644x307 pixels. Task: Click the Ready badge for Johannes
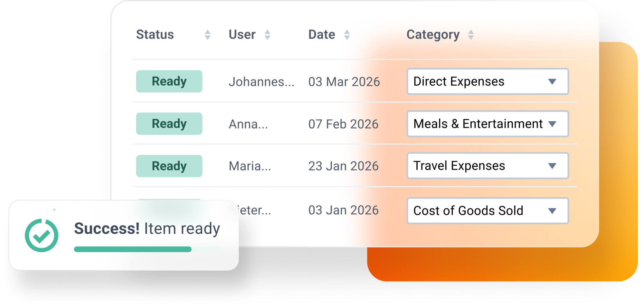coord(169,81)
